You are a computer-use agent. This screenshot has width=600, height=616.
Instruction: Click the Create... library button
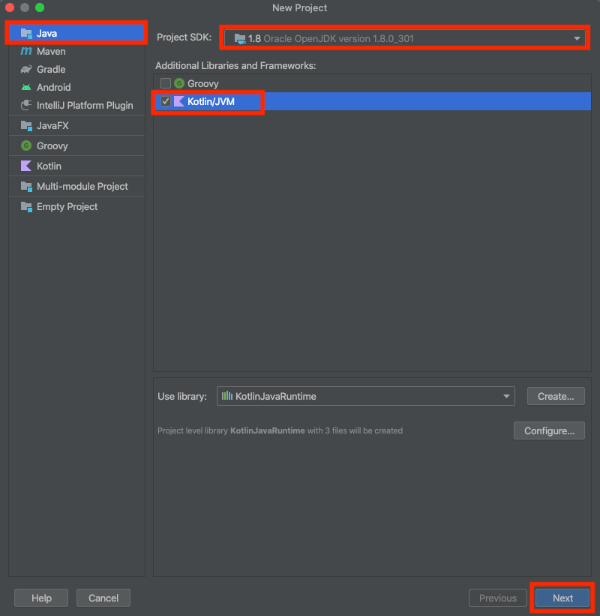point(556,396)
